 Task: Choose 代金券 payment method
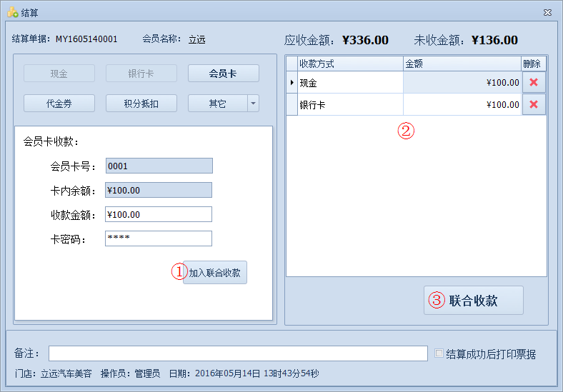click(59, 104)
